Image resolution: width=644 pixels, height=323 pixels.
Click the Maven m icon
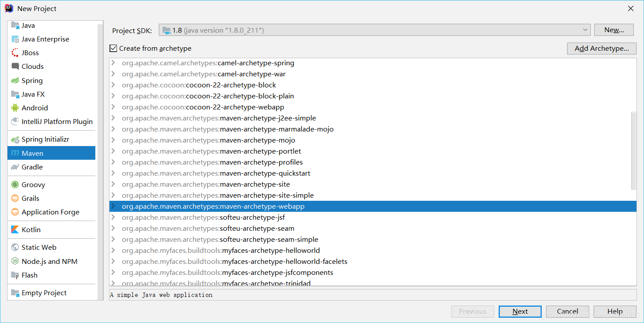coord(15,153)
